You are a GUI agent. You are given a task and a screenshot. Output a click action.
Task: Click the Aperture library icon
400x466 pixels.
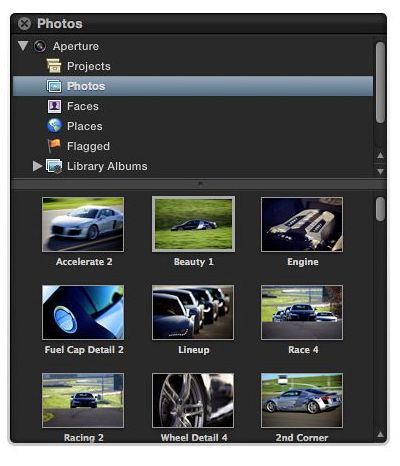[x=40, y=46]
